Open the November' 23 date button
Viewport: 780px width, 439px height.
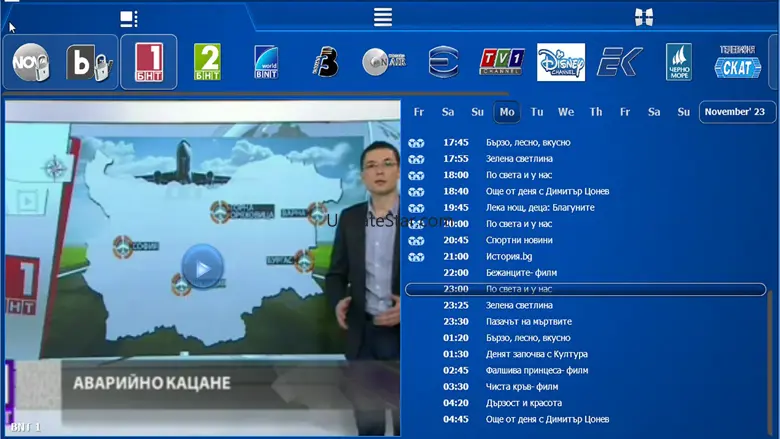[x=737, y=112]
